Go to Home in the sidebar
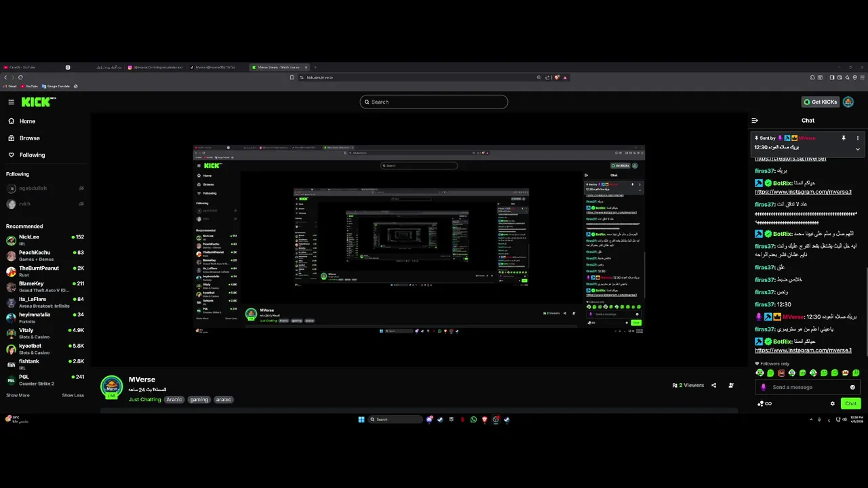 click(x=22, y=121)
